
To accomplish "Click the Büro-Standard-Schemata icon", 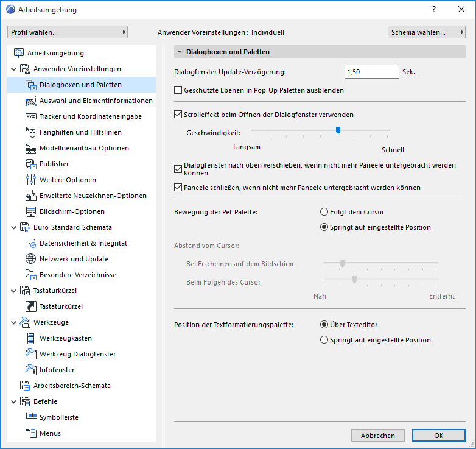I will click(25, 227).
